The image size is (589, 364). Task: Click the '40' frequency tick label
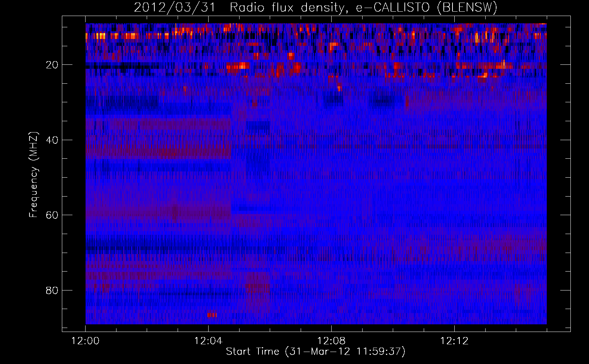(x=52, y=140)
